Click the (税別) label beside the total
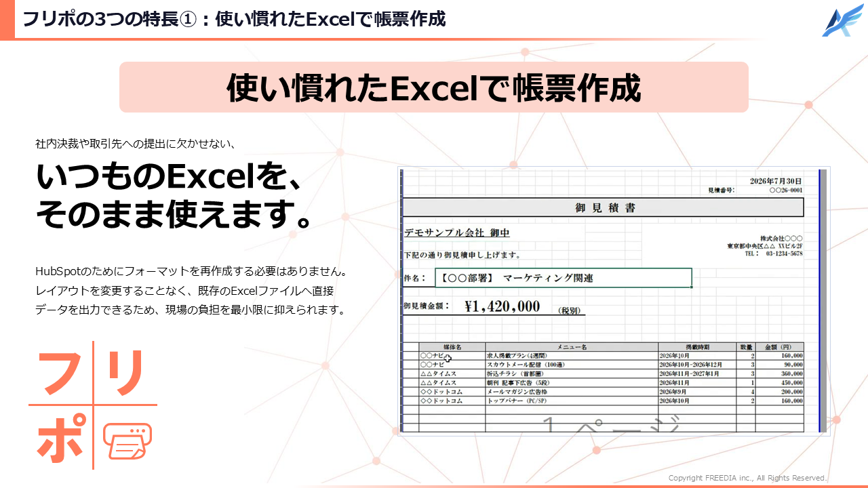This screenshot has height=488, width=868. click(x=570, y=310)
